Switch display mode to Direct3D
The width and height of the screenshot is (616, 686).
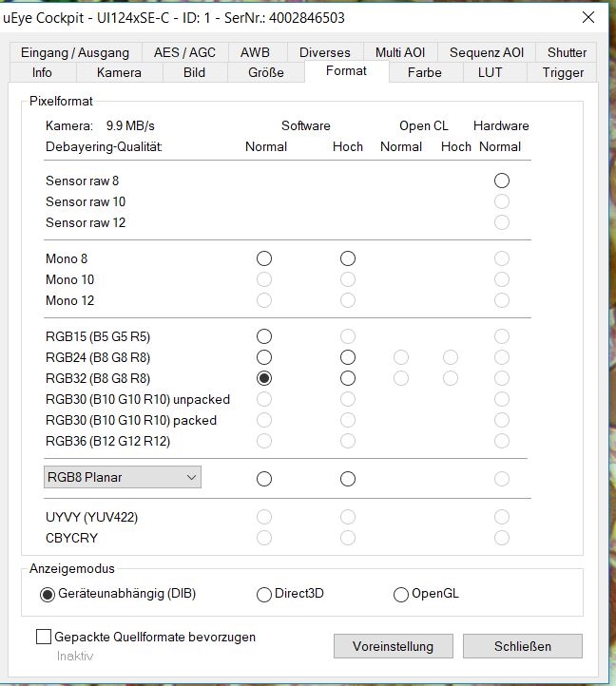265,595
